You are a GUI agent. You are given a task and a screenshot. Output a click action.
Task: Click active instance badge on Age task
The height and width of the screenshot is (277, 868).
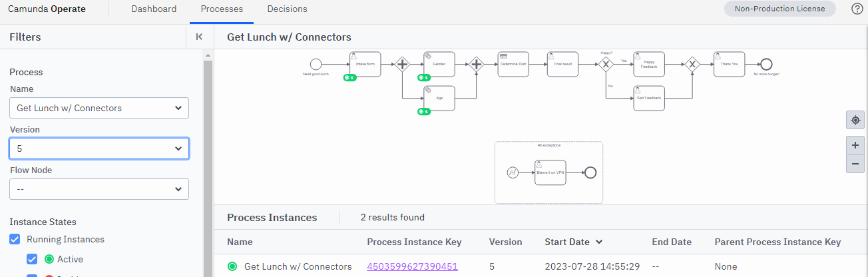coord(425,112)
